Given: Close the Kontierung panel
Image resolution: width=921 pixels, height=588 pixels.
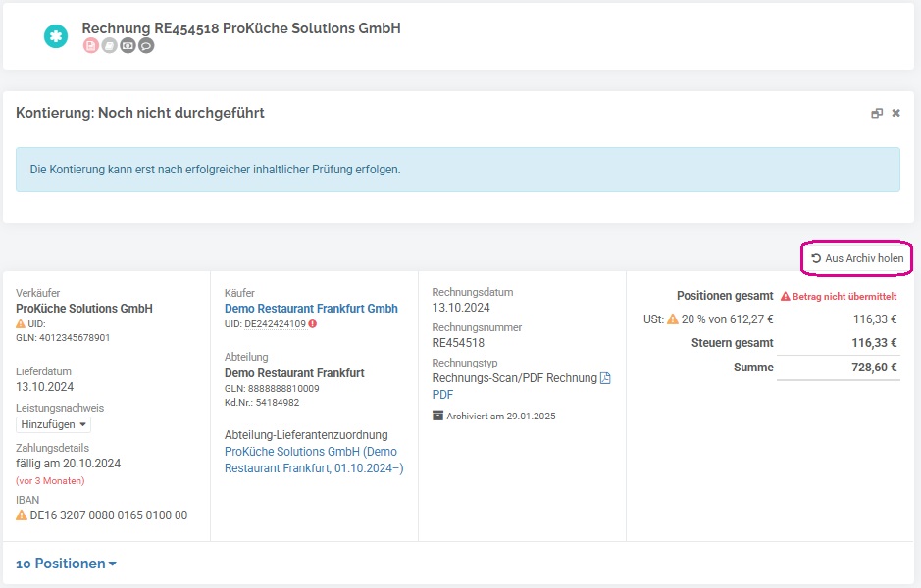Looking at the screenshot, I should 895,113.
